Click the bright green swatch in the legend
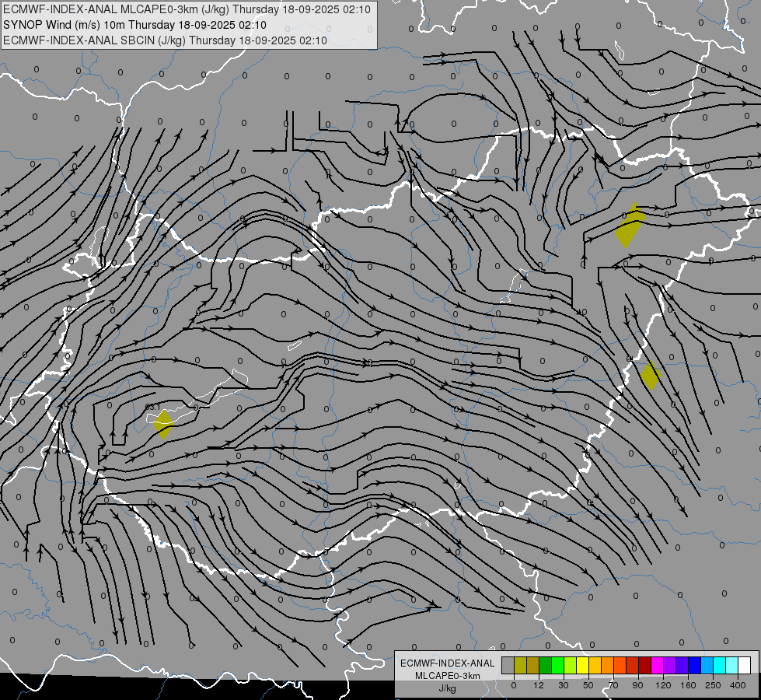Screen dimensions: 761x700 click(557, 665)
